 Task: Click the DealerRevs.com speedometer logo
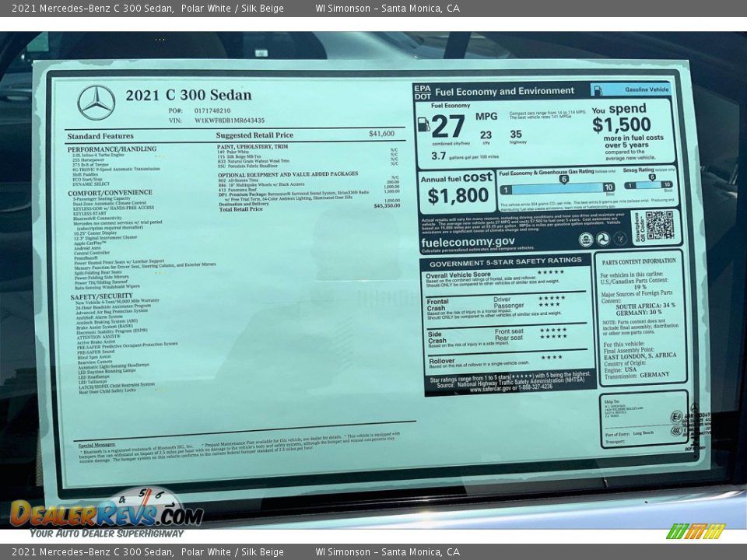point(107,509)
